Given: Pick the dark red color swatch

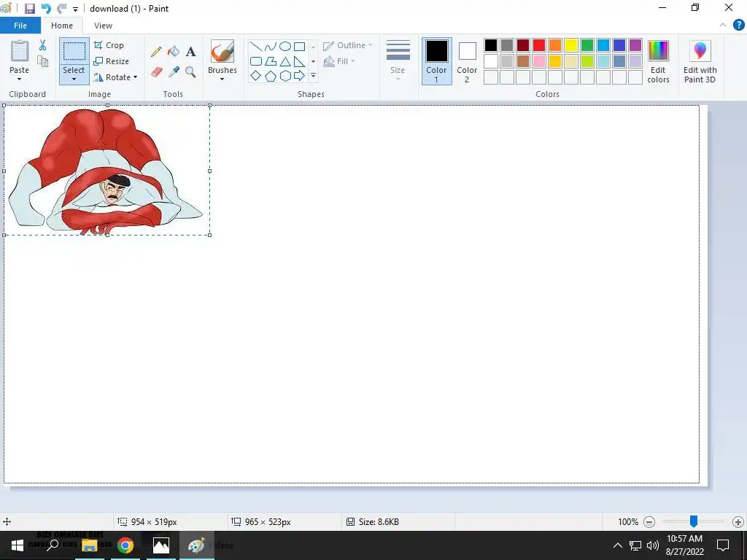Looking at the screenshot, I should tap(522, 45).
